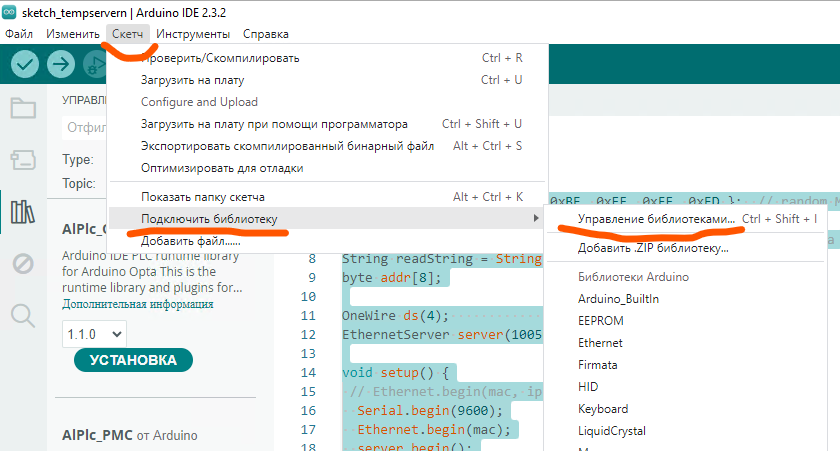
Task: Click the УСТАНОВКА install button
Action: [133, 360]
